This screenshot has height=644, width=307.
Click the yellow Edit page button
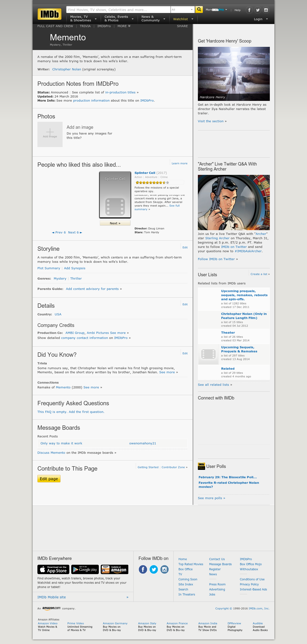(x=49, y=478)
